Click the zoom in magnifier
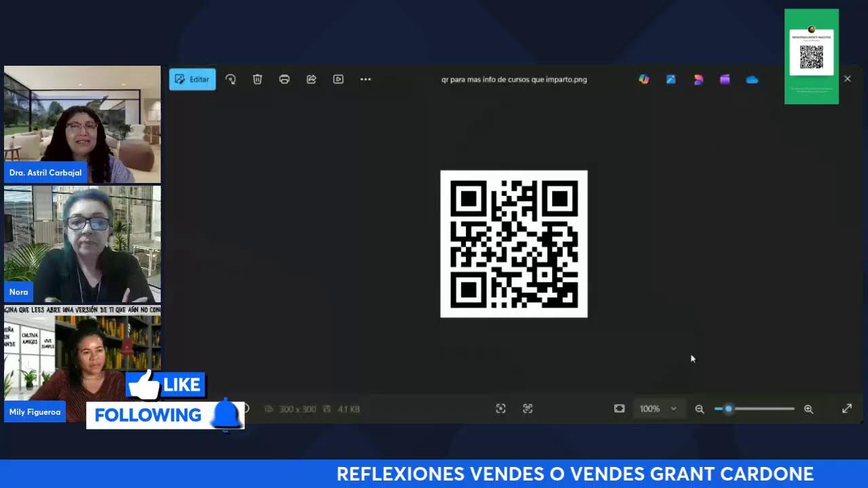 [808, 409]
